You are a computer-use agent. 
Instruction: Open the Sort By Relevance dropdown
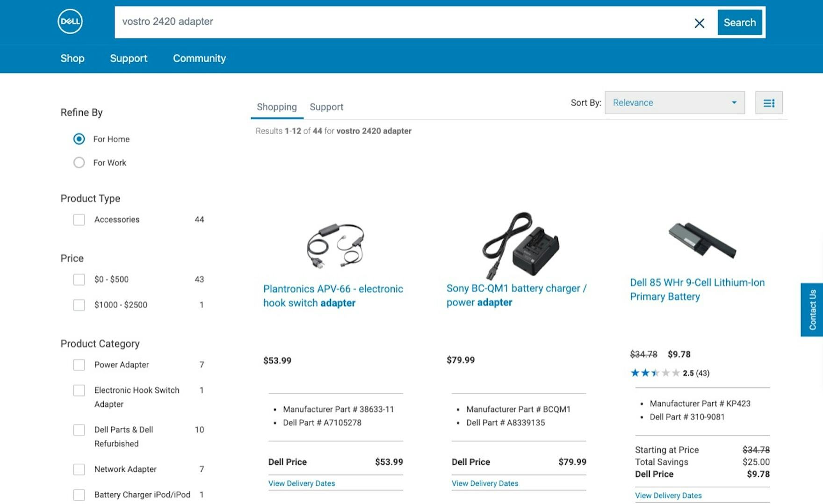coord(674,103)
